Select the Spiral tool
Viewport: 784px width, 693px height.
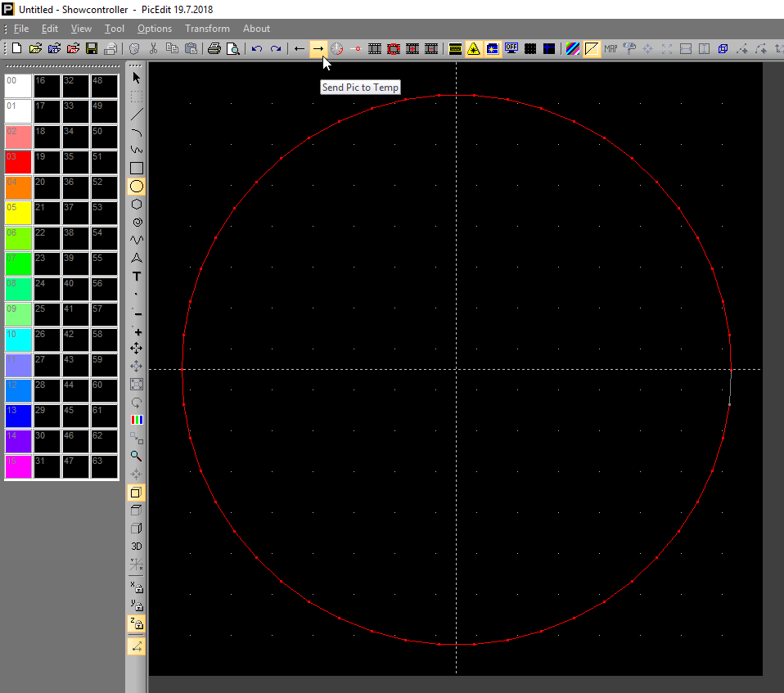point(137,223)
